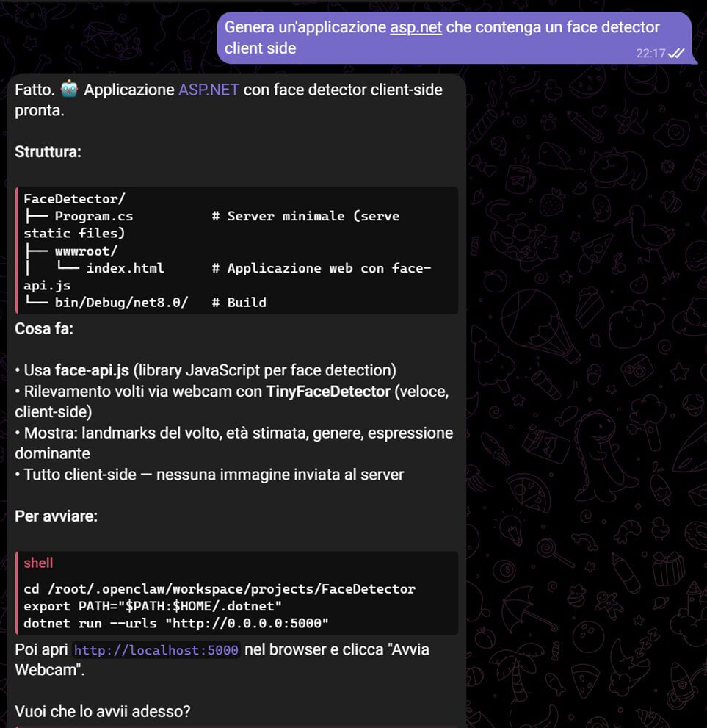Click the bold 'Per avviare:' heading
This screenshot has width=707, height=728.
[56, 516]
